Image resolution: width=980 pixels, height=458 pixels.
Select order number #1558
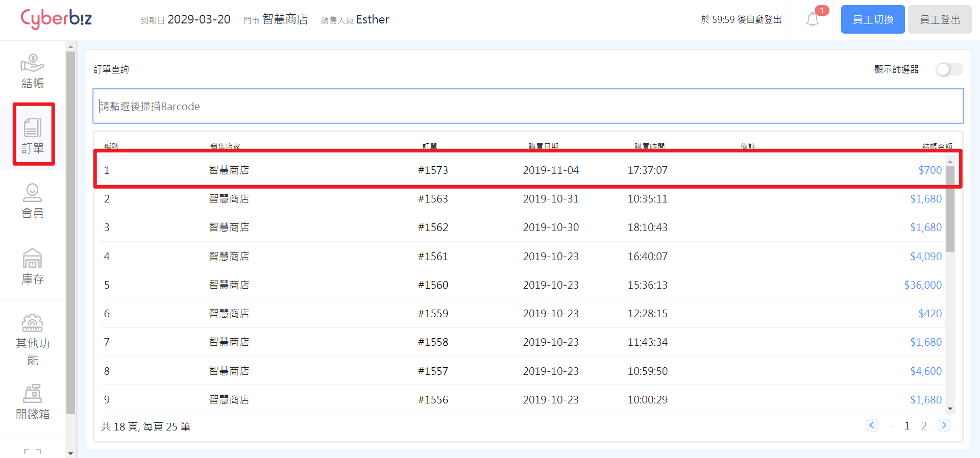[433, 342]
